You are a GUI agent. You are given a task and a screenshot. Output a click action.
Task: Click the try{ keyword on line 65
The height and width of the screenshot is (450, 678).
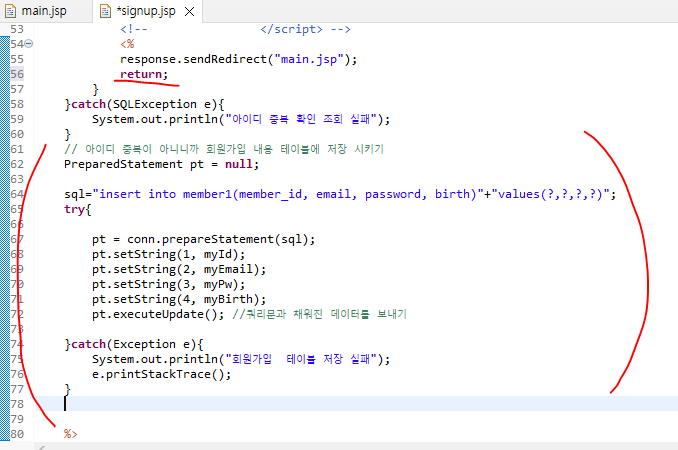tap(77, 209)
